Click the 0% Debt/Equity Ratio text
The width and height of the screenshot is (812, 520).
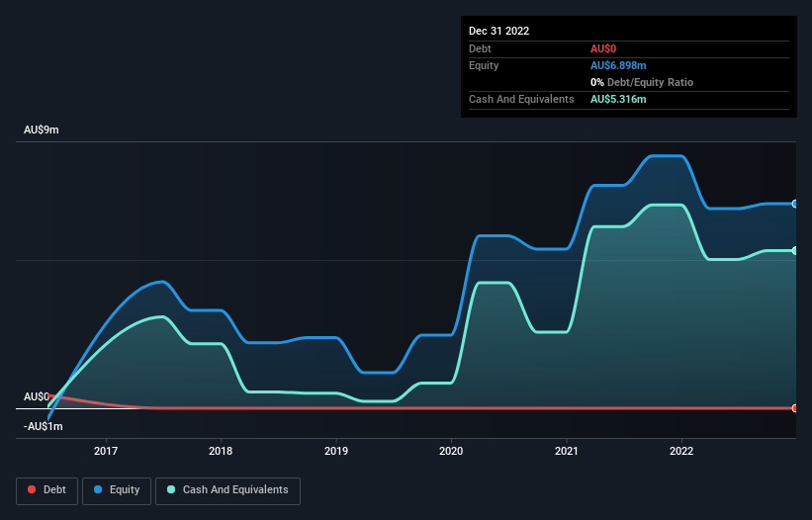coord(642,82)
